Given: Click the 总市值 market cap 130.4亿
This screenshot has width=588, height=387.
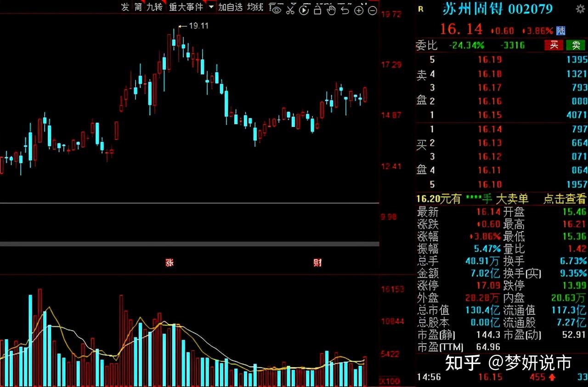Looking at the screenshot, I should click(481, 310).
